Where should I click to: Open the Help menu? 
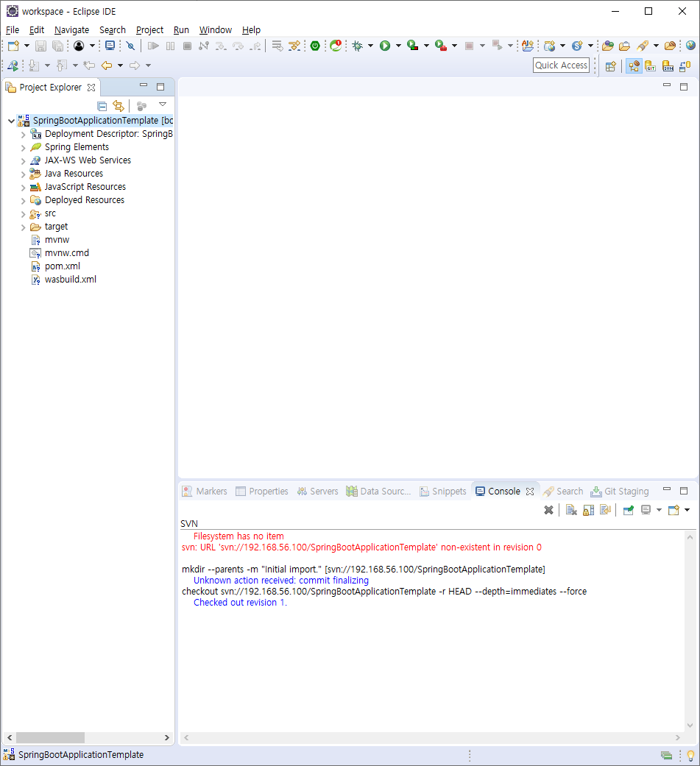[x=251, y=29]
